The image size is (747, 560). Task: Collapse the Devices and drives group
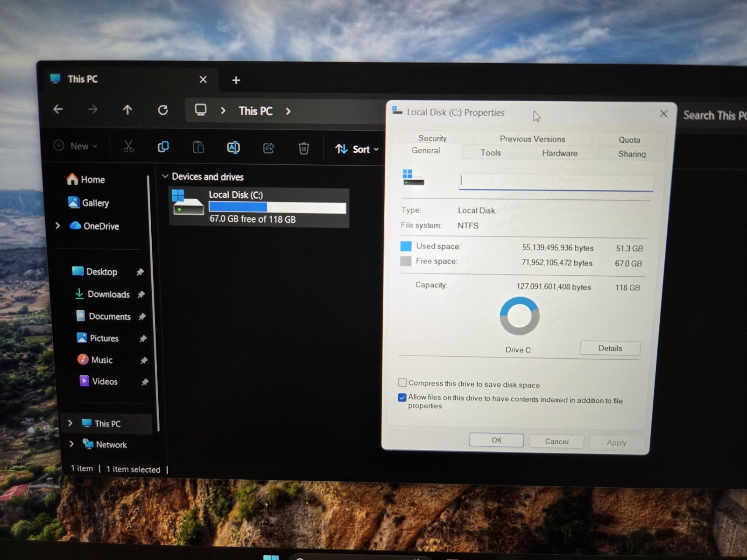pyautogui.click(x=165, y=176)
